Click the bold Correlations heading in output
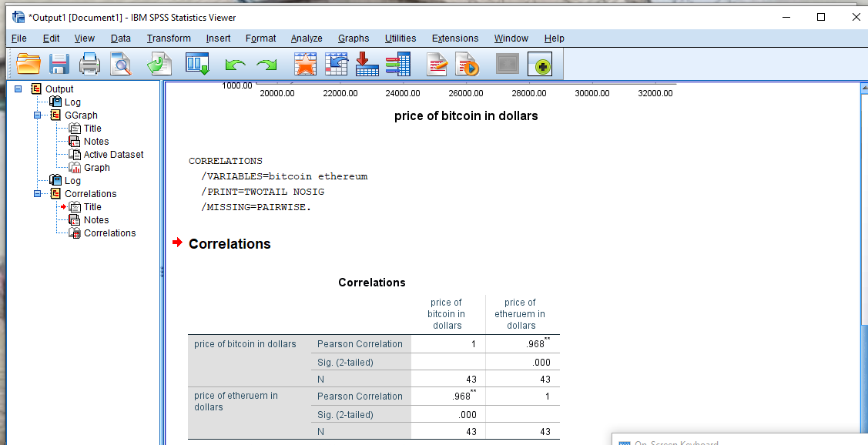Viewport: 868px width, 445px height. pyautogui.click(x=230, y=244)
